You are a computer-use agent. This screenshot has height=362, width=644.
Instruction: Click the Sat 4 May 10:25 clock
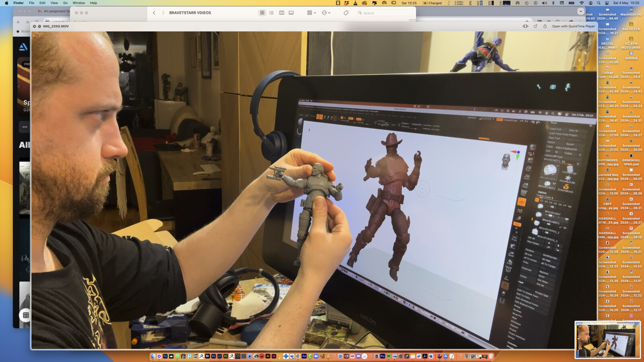[626, 3]
